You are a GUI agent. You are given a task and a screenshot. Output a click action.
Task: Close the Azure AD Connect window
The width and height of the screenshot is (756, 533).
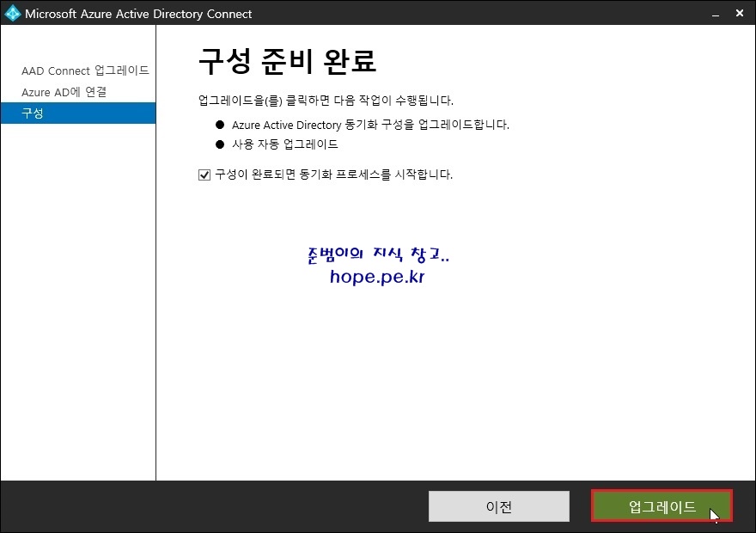point(740,14)
